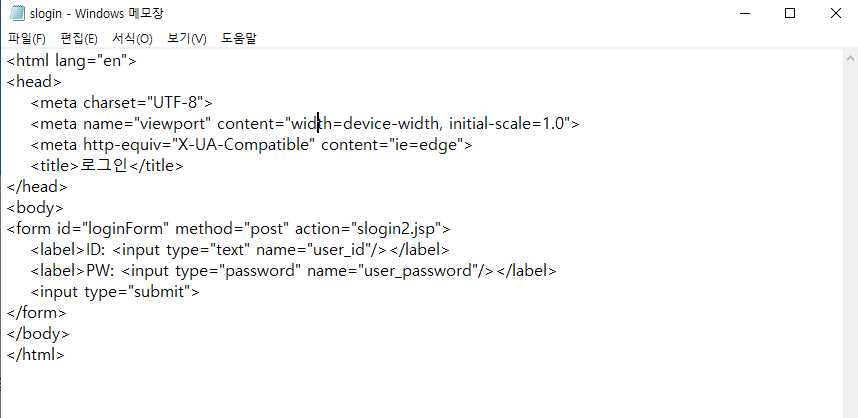Open the 서식(O) menu
Viewport: 858px width, 418px height.
(x=132, y=38)
